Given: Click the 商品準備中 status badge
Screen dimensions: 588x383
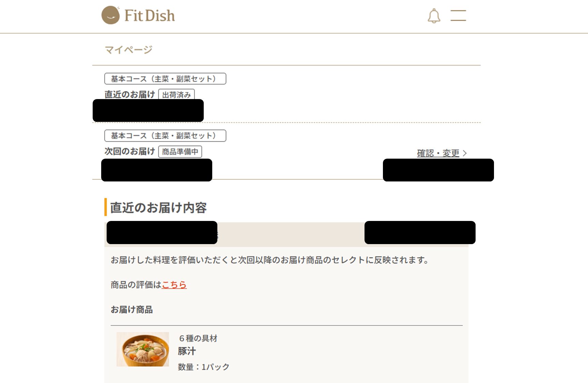Looking at the screenshot, I should click(180, 151).
